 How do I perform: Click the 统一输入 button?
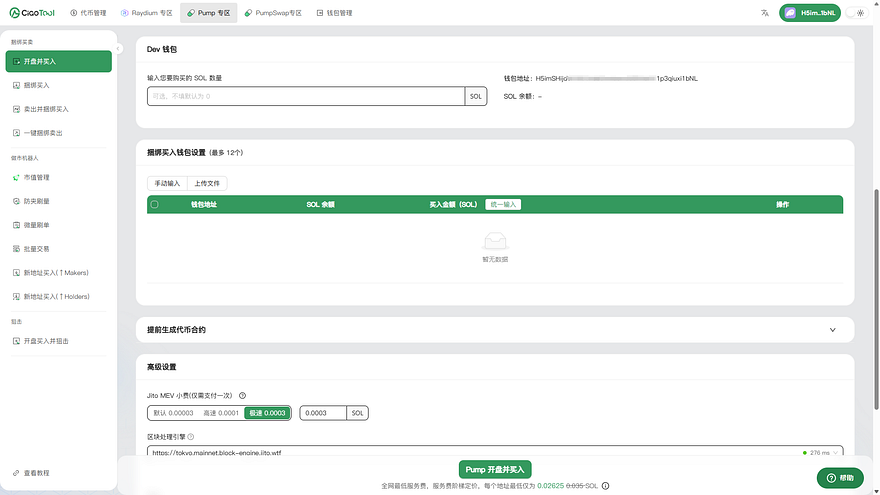click(x=503, y=204)
